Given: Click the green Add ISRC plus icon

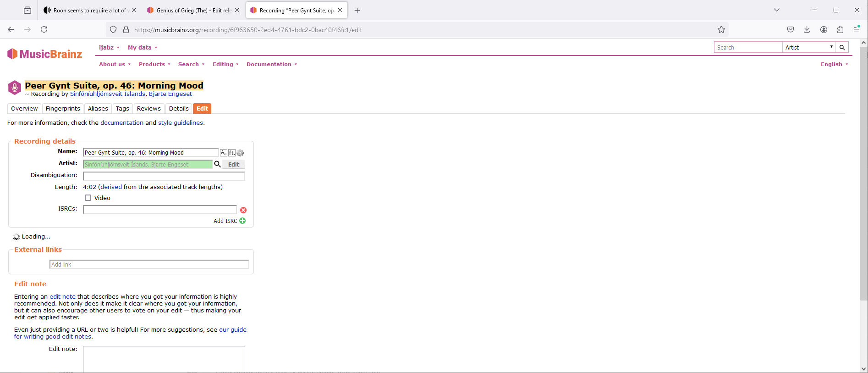Looking at the screenshot, I should click(x=242, y=221).
